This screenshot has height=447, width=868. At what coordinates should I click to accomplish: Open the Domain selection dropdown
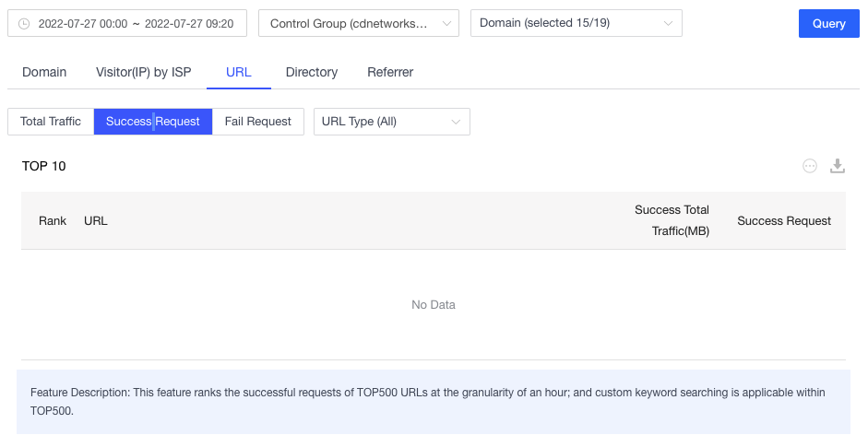[576, 23]
